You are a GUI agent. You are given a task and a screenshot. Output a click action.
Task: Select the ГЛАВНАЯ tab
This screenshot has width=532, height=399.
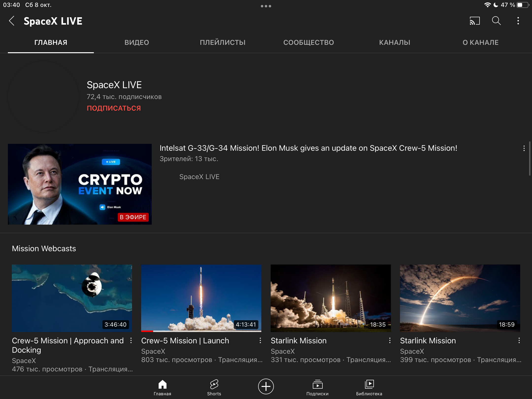tap(51, 43)
